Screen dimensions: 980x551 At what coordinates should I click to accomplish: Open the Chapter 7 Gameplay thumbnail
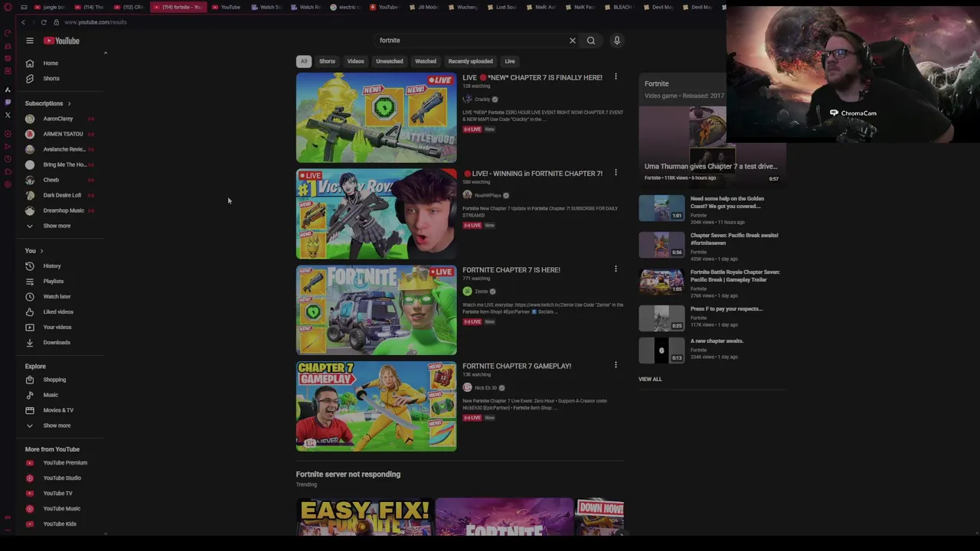[x=376, y=406]
